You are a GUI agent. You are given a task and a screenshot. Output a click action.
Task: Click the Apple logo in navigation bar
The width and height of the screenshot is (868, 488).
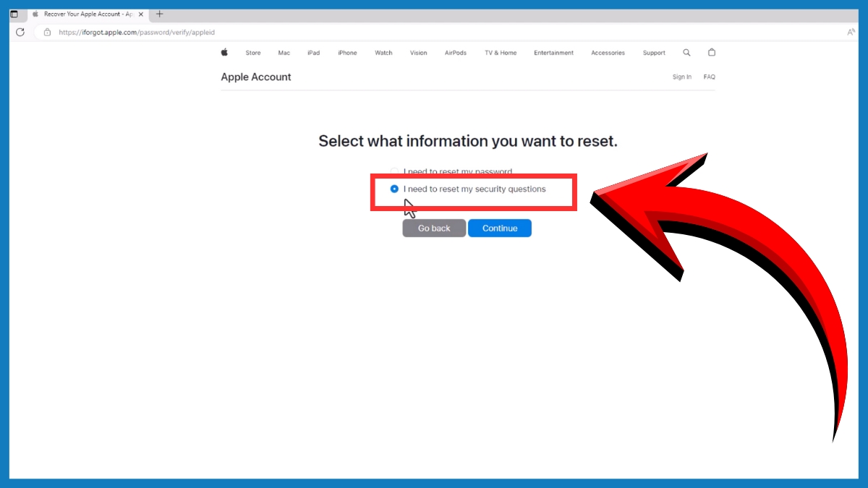pyautogui.click(x=224, y=52)
